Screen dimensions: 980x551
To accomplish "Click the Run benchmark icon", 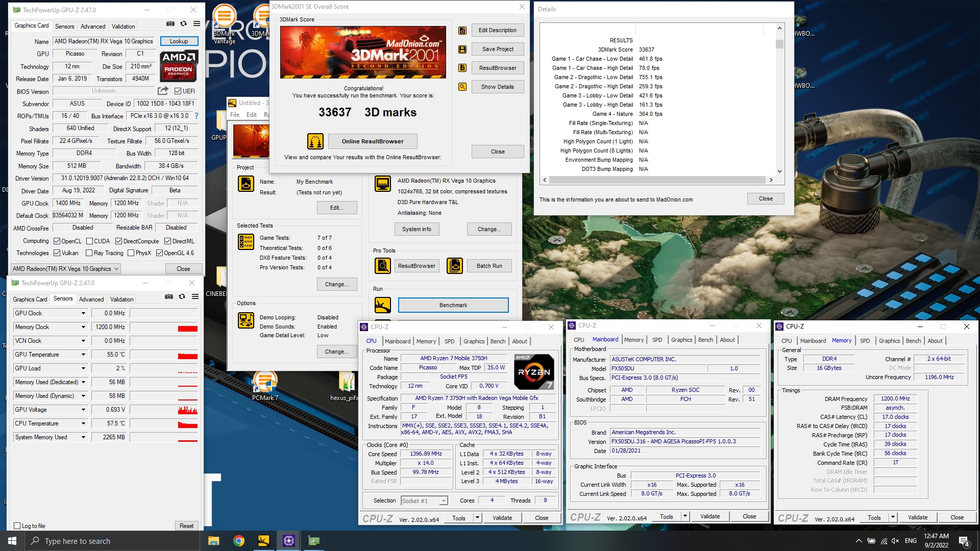I will tap(383, 305).
